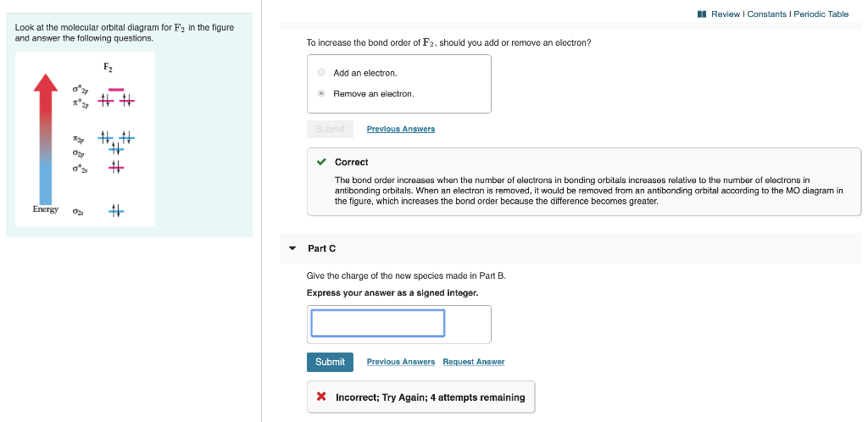The image size is (868, 422).
Task: Submit the Part C answer
Action: point(330,362)
